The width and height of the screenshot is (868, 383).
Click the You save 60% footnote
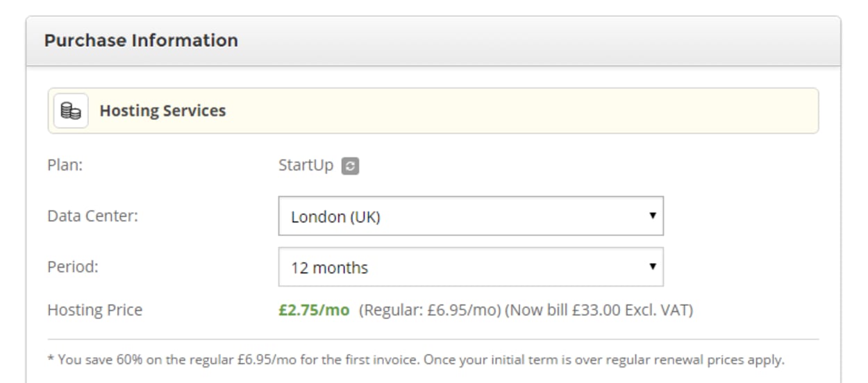pyautogui.click(x=416, y=360)
